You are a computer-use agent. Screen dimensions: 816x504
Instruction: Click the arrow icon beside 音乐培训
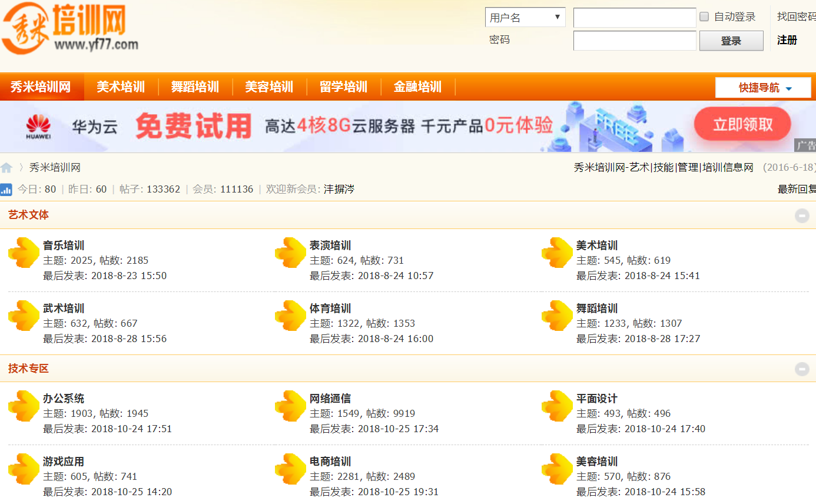24,253
